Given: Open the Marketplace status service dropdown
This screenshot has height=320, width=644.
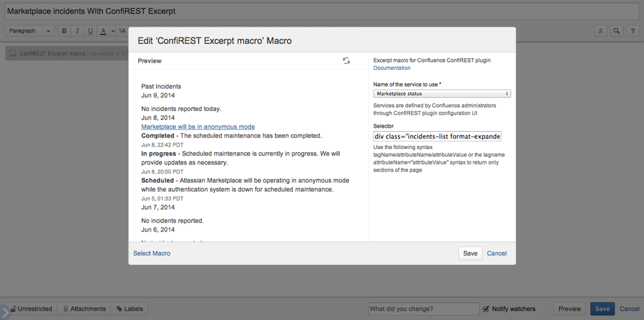Looking at the screenshot, I should click(442, 94).
